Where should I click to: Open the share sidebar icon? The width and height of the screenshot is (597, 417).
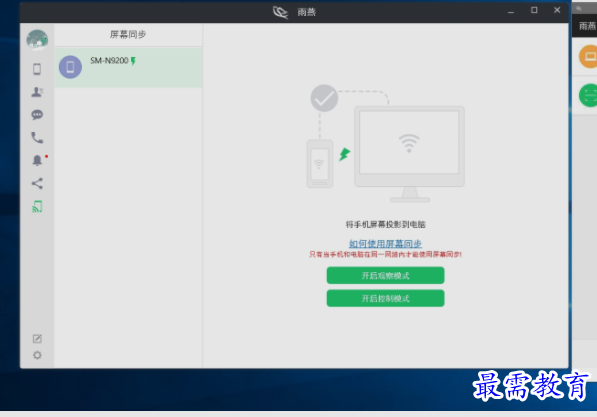pos(37,184)
